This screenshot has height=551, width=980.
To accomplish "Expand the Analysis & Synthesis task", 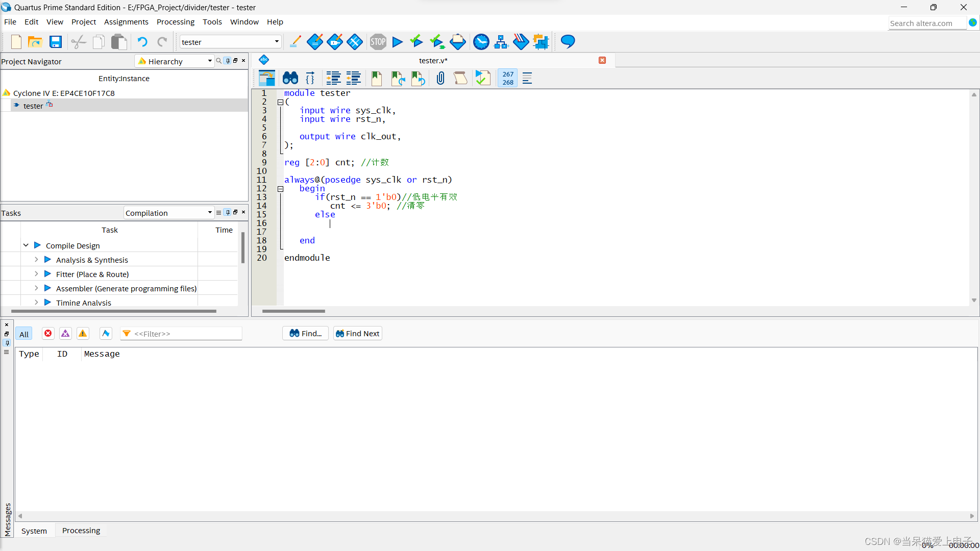I will pos(36,260).
